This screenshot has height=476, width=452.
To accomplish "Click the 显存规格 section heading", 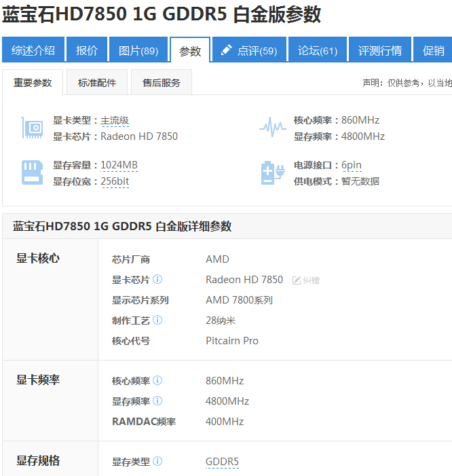I will (38, 460).
